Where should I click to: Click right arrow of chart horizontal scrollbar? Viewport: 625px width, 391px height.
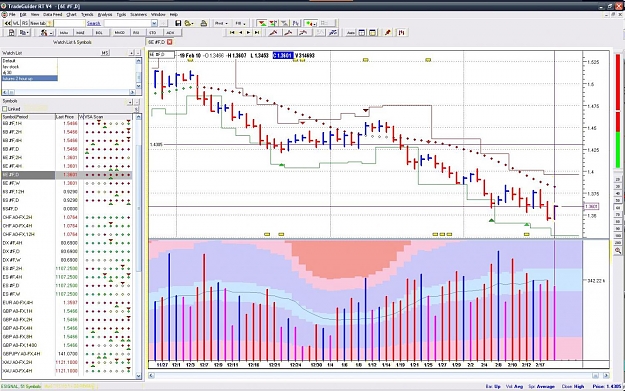(x=606, y=375)
